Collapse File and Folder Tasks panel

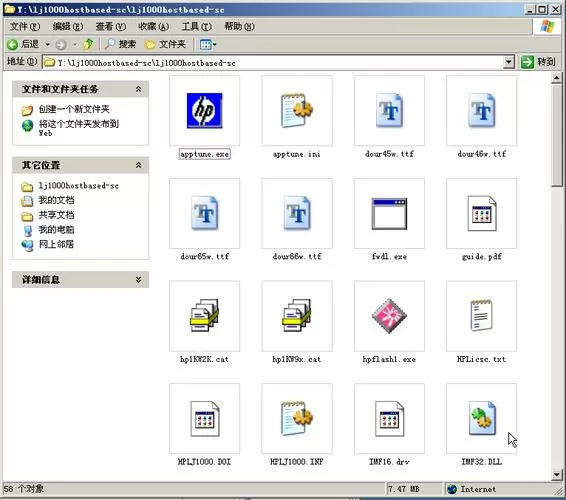pos(138,89)
